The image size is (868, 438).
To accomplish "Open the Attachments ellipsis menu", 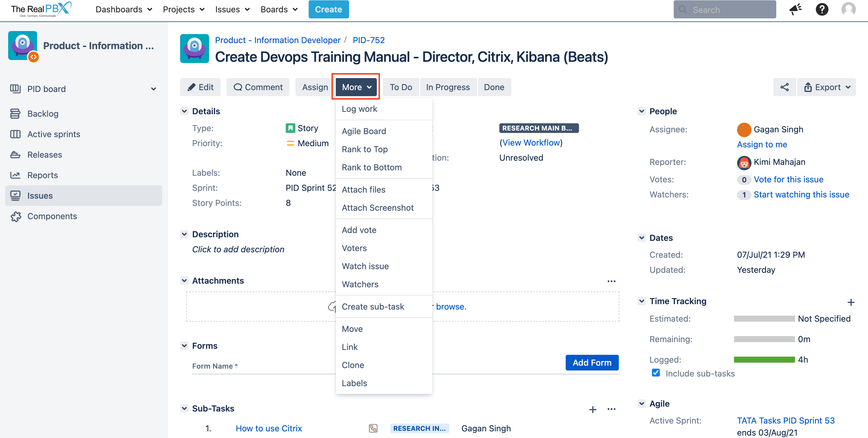I will [x=612, y=281].
